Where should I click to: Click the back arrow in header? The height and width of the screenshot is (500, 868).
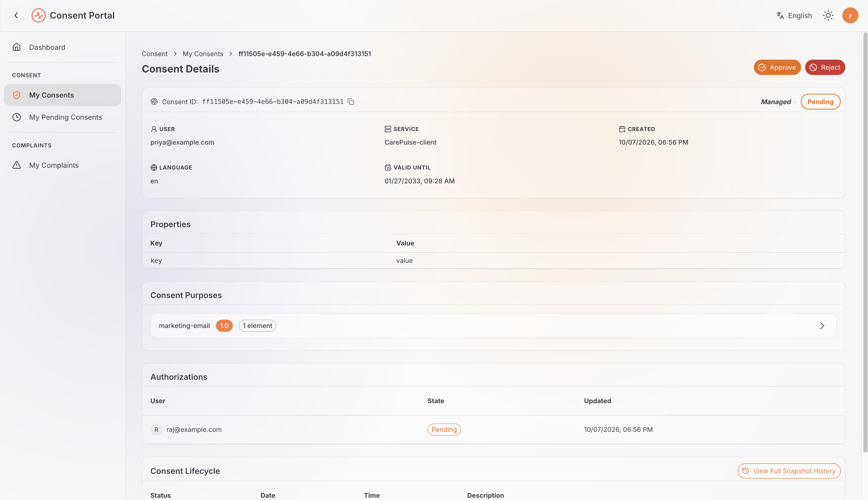click(16, 15)
